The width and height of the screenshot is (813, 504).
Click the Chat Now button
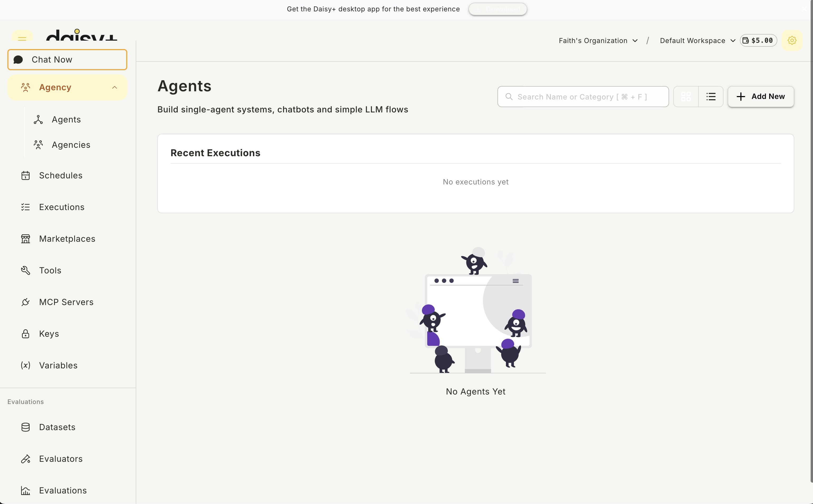click(x=67, y=60)
